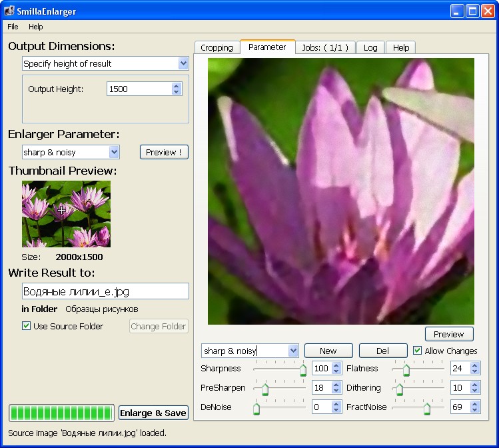This screenshot has width=499, height=448.
Task: Click the Enlarge & Save button
Action: pyautogui.click(x=153, y=413)
